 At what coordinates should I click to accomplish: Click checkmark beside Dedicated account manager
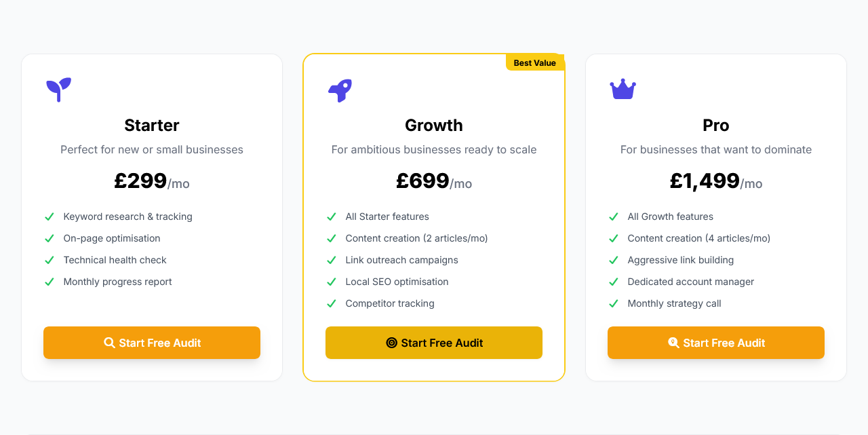[614, 282]
